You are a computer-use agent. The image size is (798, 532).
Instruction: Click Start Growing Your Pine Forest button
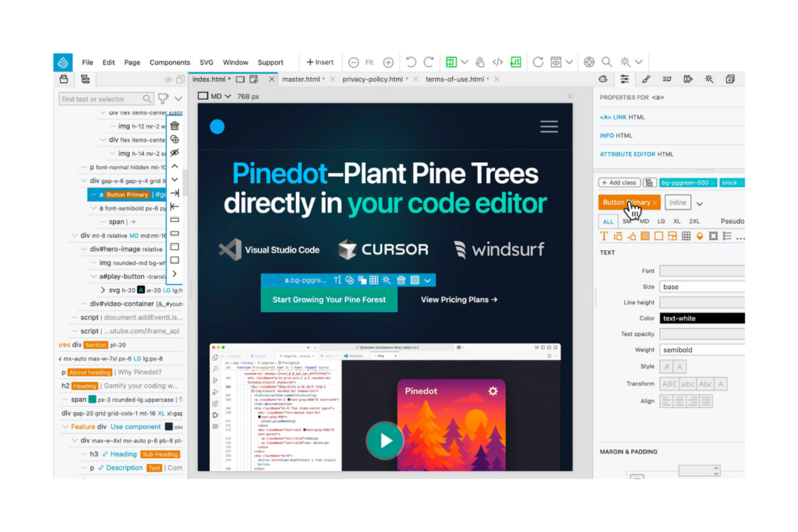329,300
